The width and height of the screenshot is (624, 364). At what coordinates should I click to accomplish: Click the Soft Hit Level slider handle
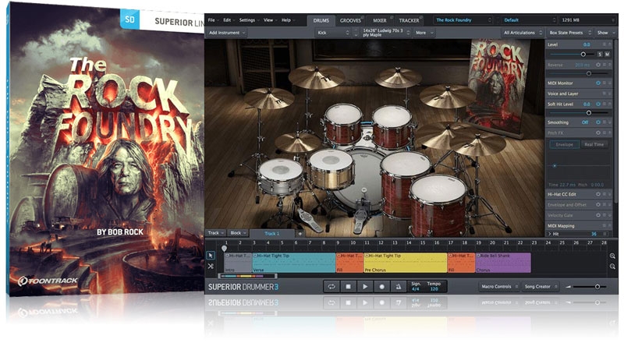[x=589, y=113]
